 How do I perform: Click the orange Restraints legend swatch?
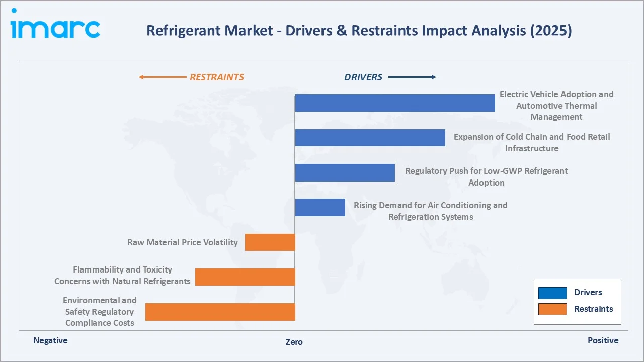(552, 309)
